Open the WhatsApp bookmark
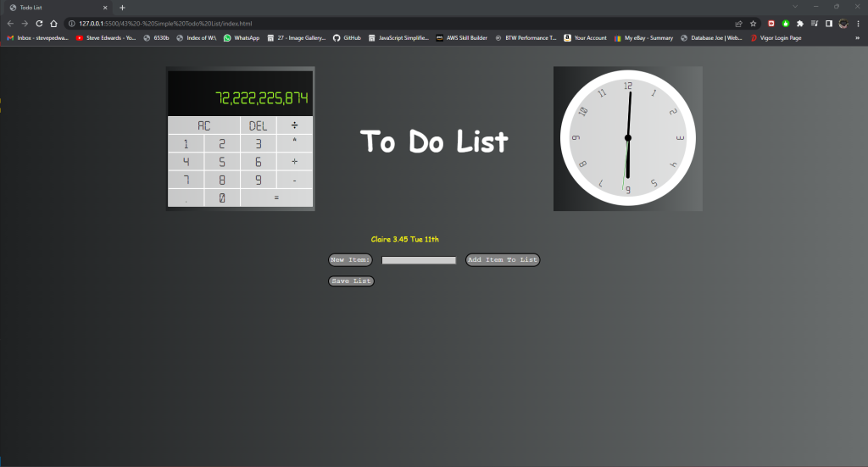The width and height of the screenshot is (868, 467). click(x=242, y=38)
